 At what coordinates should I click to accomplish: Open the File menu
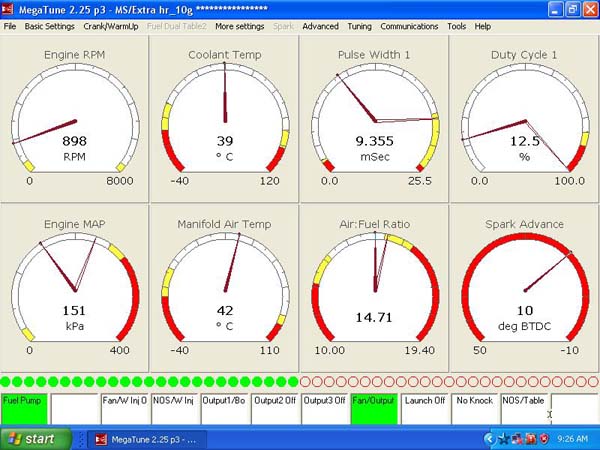tap(10, 26)
